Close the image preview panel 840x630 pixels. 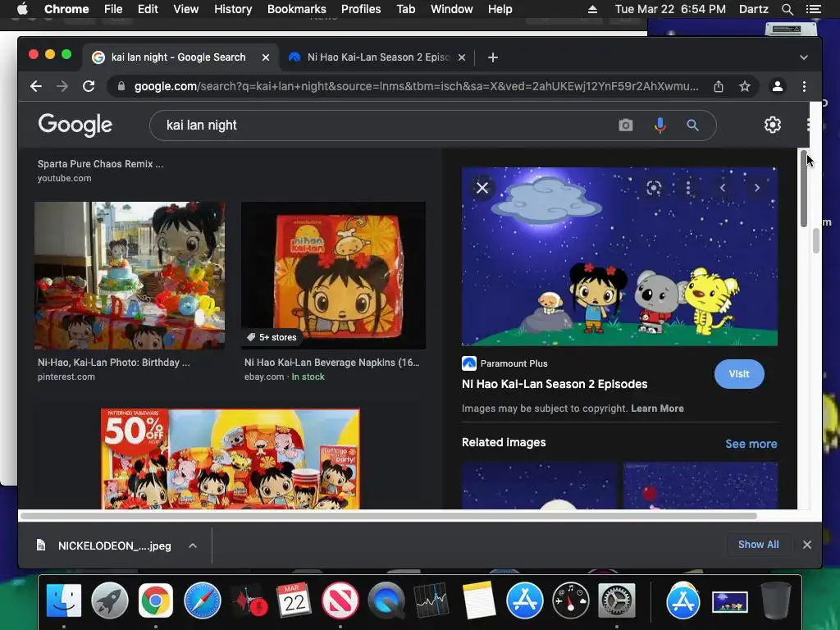click(482, 188)
